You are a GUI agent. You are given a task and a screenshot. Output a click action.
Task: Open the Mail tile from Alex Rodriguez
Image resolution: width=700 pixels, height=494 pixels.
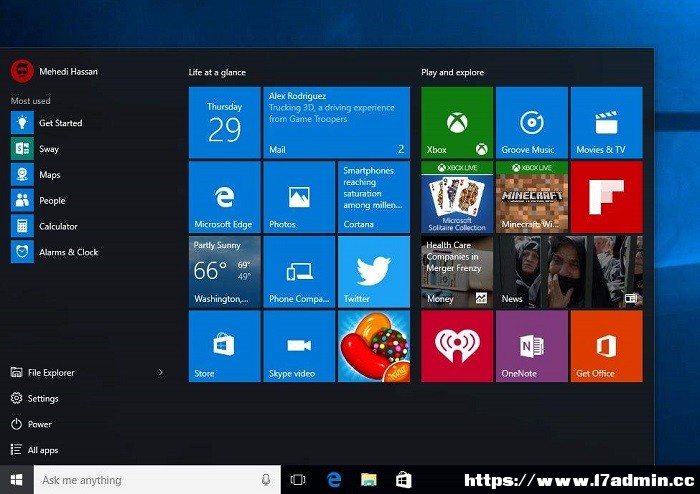pyautogui.click(x=337, y=123)
